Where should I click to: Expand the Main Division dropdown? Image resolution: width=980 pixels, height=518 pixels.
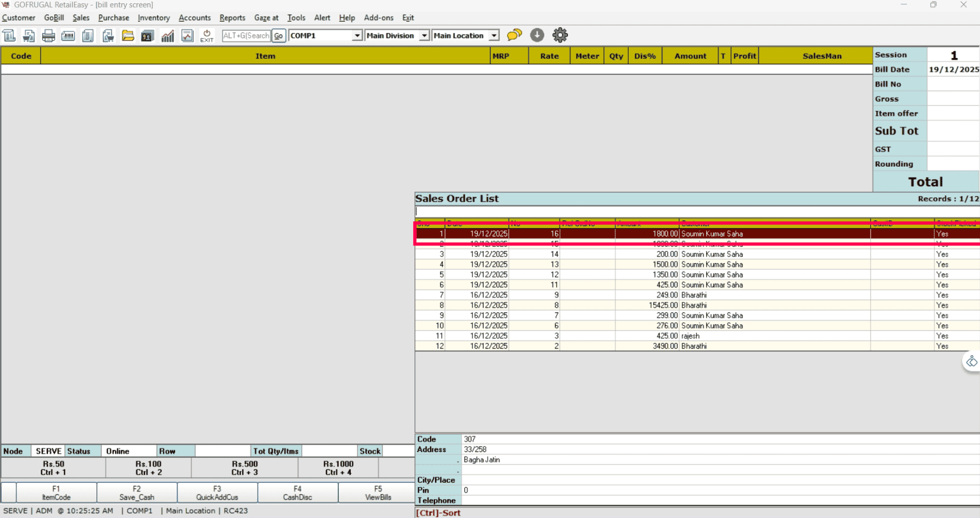[424, 36]
